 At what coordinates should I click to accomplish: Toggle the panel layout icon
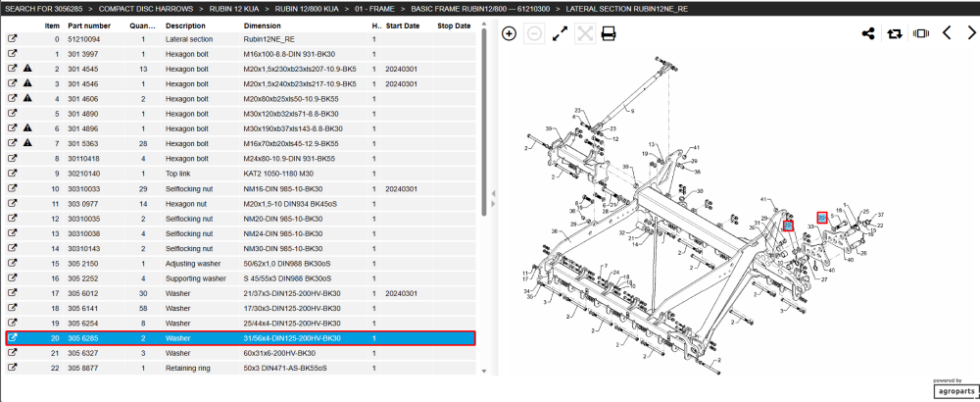[920, 33]
